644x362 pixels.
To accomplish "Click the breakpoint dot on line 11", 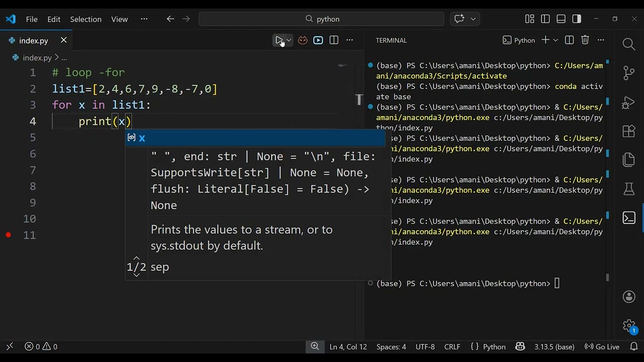I will (x=9, y=235).
